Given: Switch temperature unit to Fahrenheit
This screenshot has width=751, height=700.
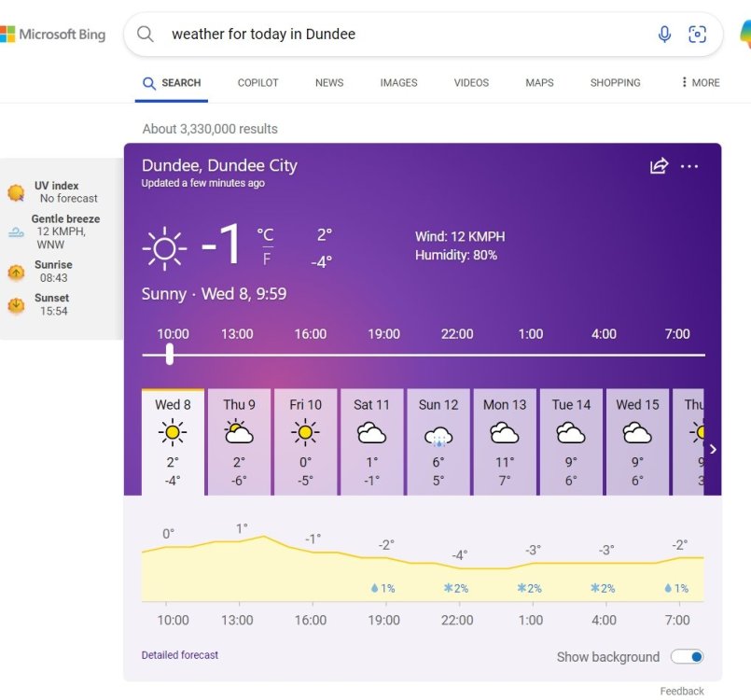Looking at the screenshot, I should click(x=267, y=259).
